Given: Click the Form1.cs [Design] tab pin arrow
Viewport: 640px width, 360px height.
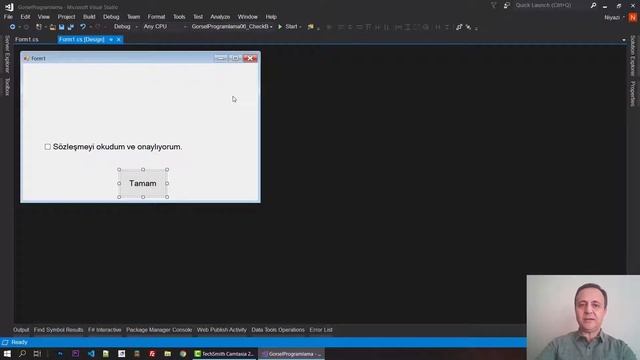Looking at the screenshot, I should tap(111, 40).
